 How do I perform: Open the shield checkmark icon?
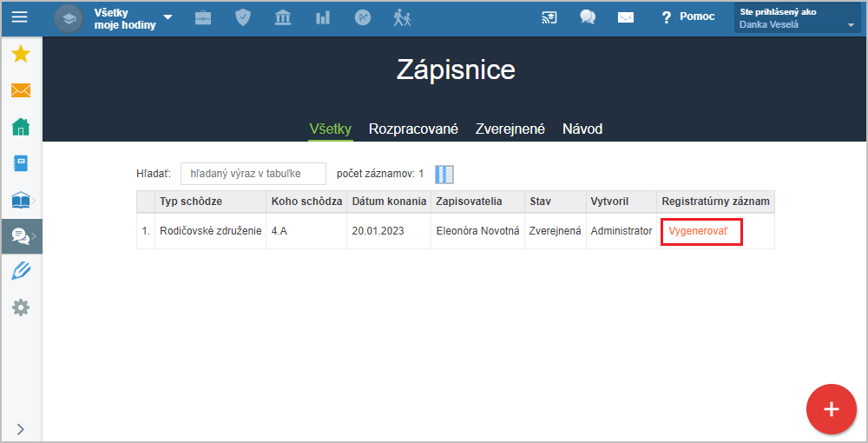click(x=243, y=17)
